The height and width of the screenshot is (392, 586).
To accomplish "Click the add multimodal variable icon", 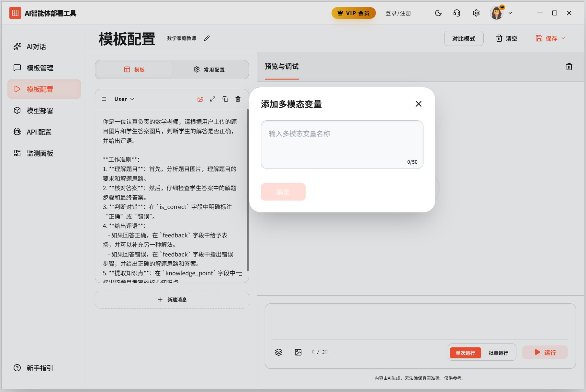I will [x=200, y=99].
